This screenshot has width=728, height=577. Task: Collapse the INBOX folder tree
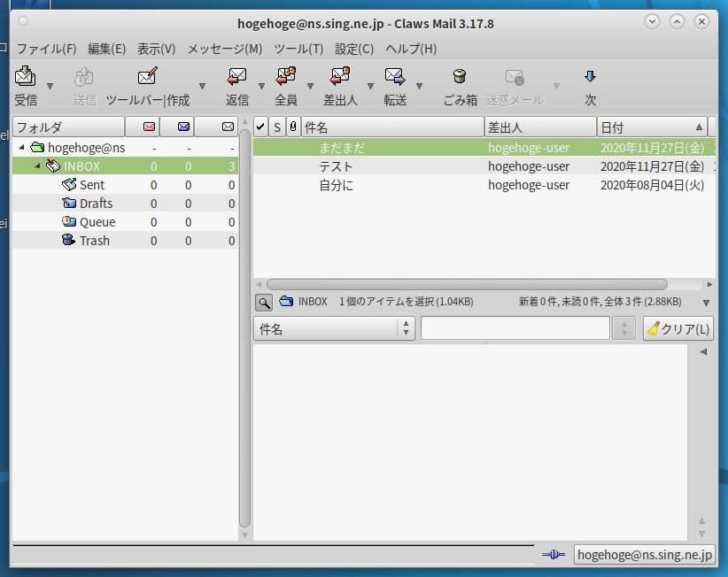click(37, 166)
